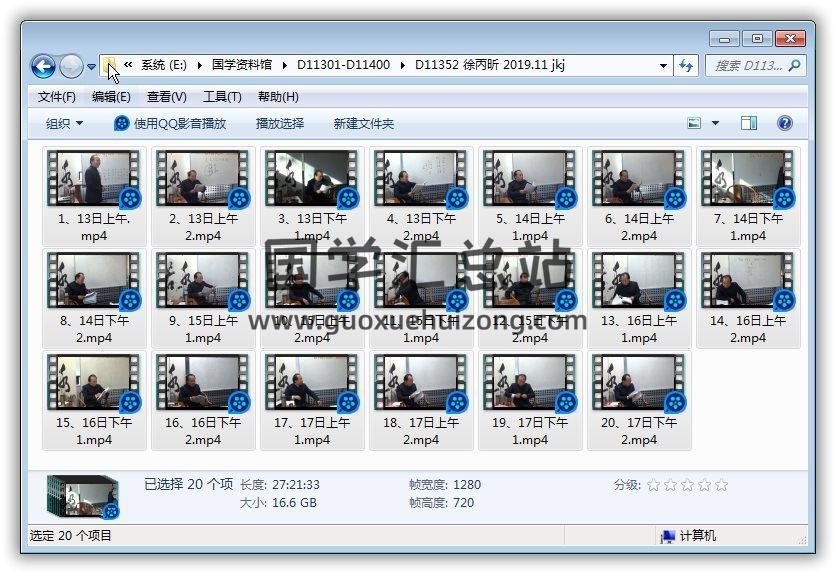Screen dimensions: 836x574
Task: Click 长度: 27:21:33 in details pane
Action: click(279, 484)
